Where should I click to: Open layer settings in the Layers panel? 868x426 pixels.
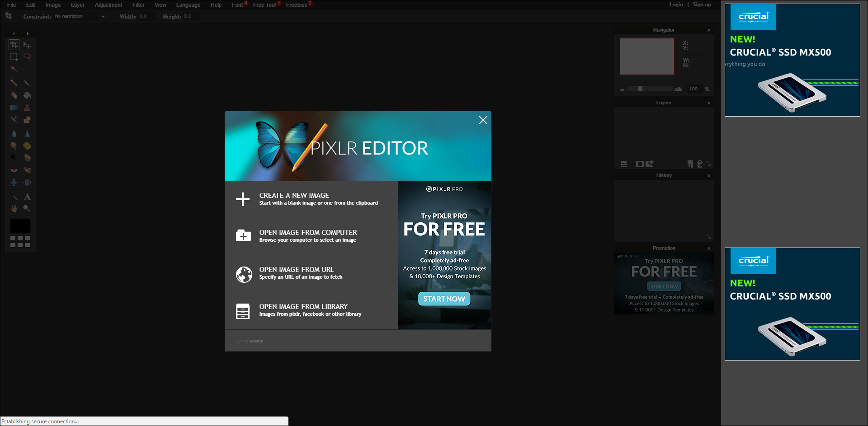click(623, 164)
